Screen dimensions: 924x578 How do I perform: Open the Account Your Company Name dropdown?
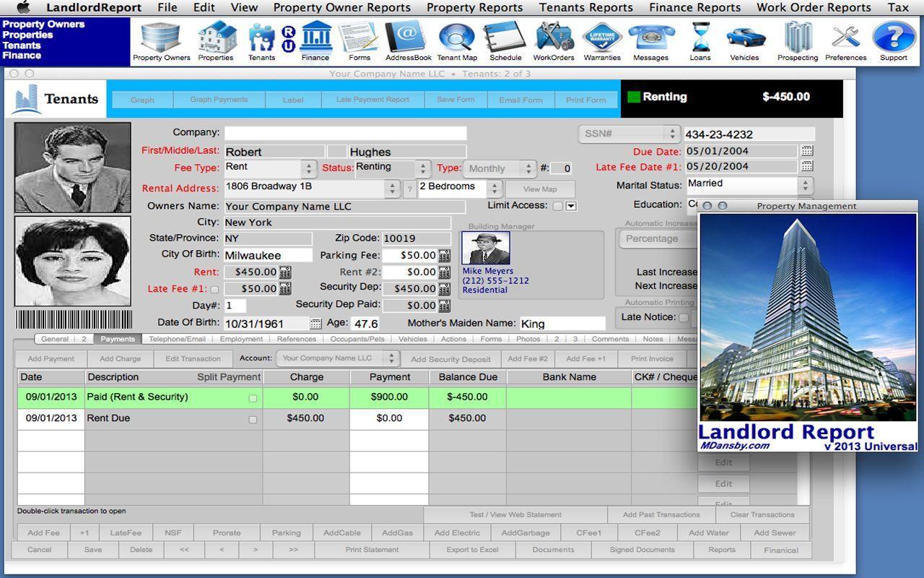[338, 358]
